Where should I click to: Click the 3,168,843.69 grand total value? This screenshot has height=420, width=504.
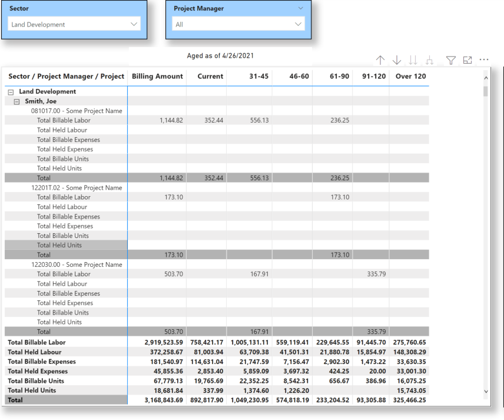pyautogui.click(x=164, y=400)
